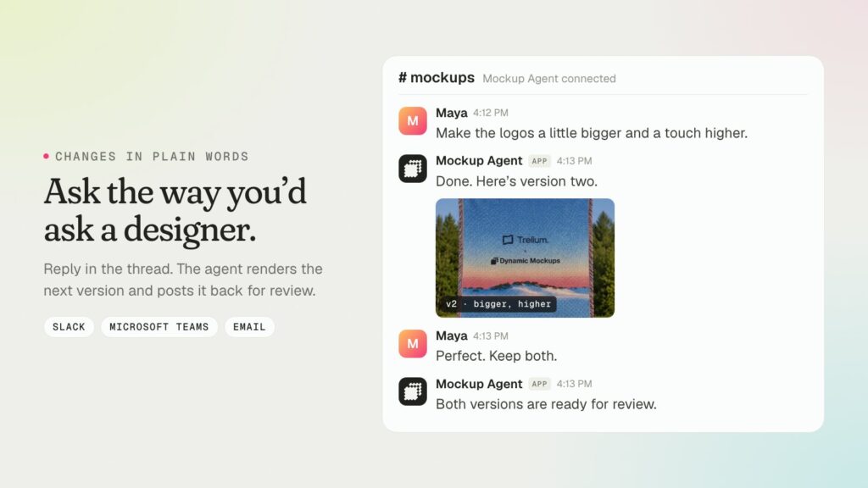Click the APP badge next to first Mockup Agent
The height and width of the screenshot is (488, 868).
pyautogui.click(x=539, y=161)
